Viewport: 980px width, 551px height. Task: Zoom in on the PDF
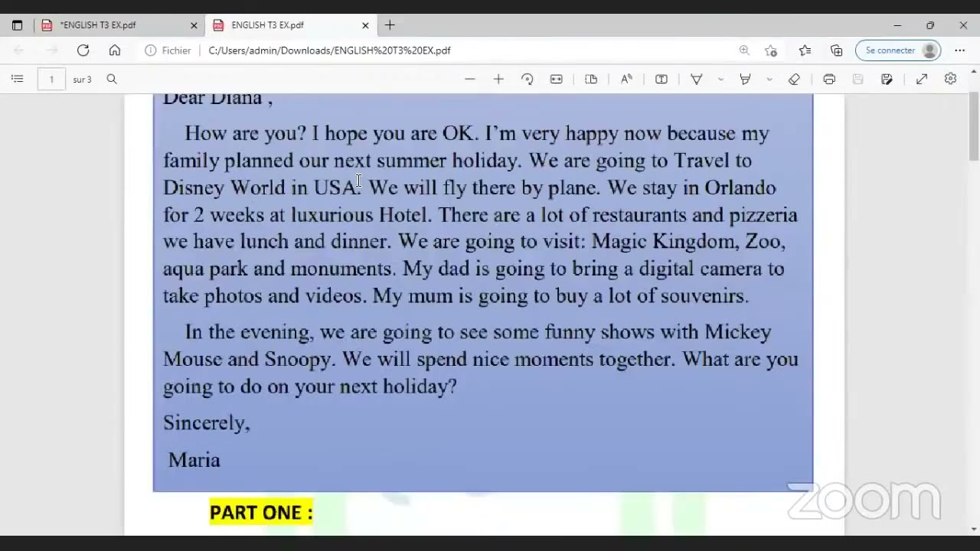[x=498, y=79]
